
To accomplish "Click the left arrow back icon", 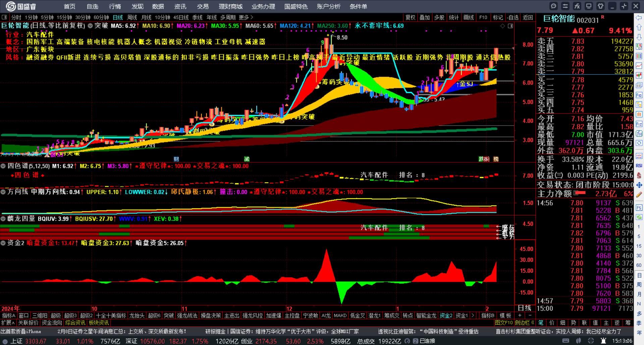I will coord(639,17).
